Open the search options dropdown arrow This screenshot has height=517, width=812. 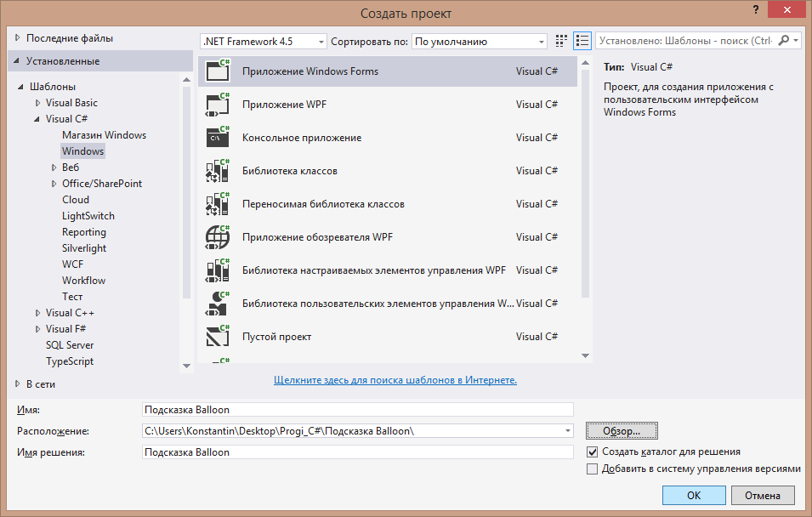pos(796,41)
